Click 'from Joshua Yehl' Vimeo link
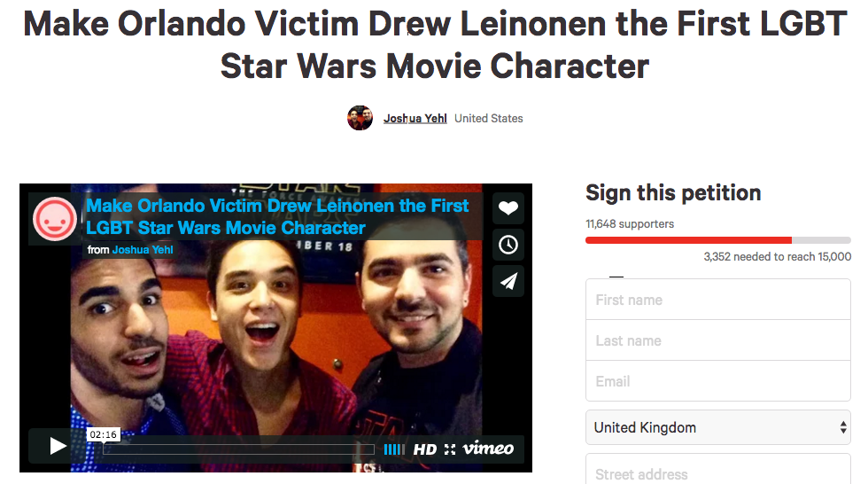This screenshot has height=484, width=868. click(x=143, y=250)
